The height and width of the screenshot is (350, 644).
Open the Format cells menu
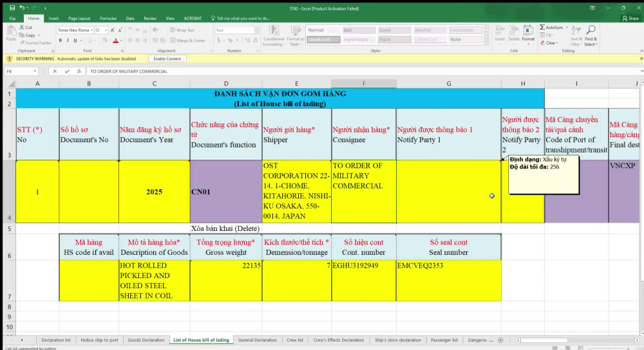[x=528, y=35]
